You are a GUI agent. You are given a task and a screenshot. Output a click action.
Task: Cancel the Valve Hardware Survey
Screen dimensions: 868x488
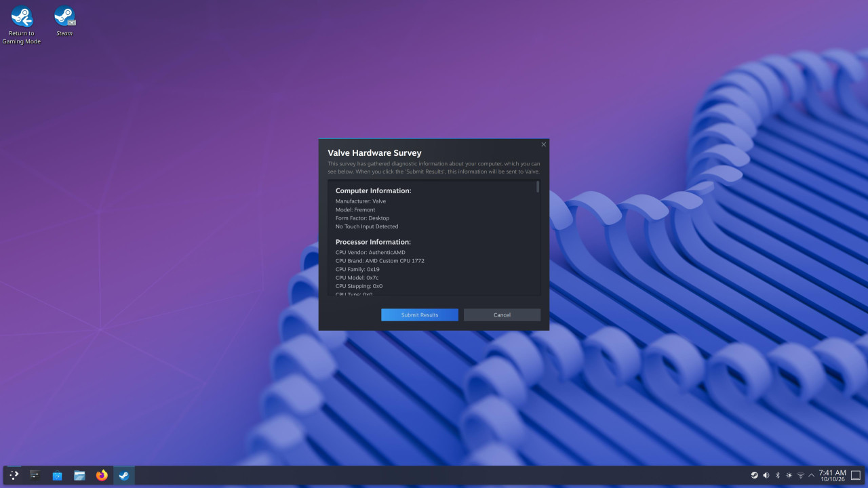(502, 315)
